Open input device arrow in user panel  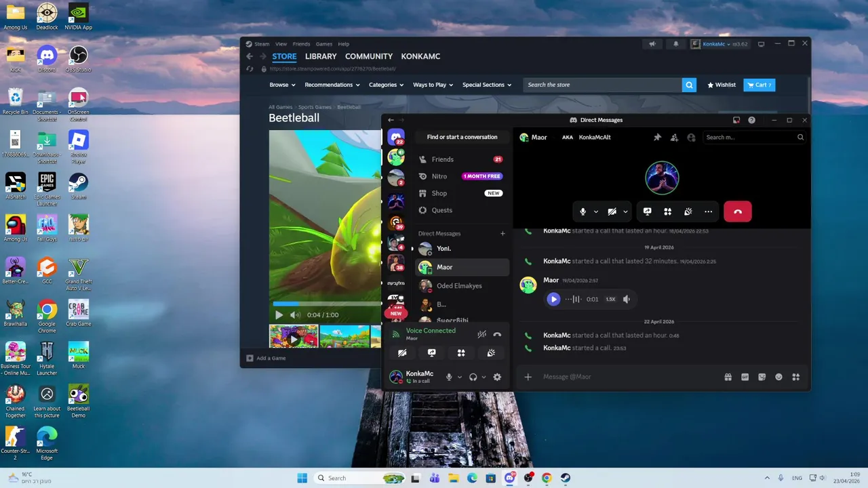coord(460,377)
